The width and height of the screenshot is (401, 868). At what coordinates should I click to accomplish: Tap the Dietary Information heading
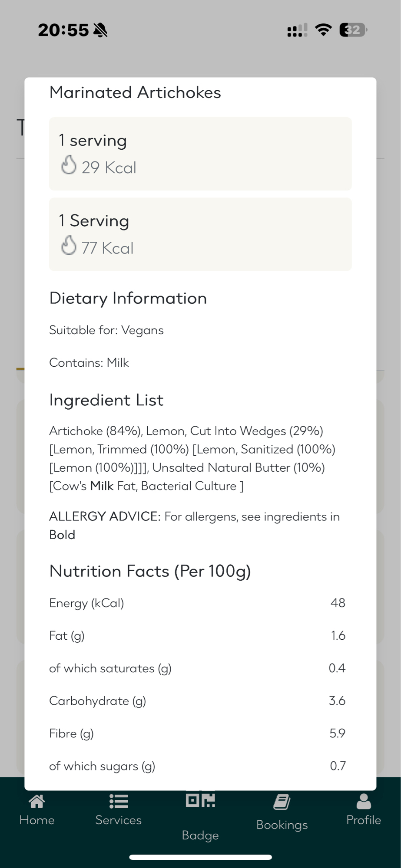click(128, 299)
